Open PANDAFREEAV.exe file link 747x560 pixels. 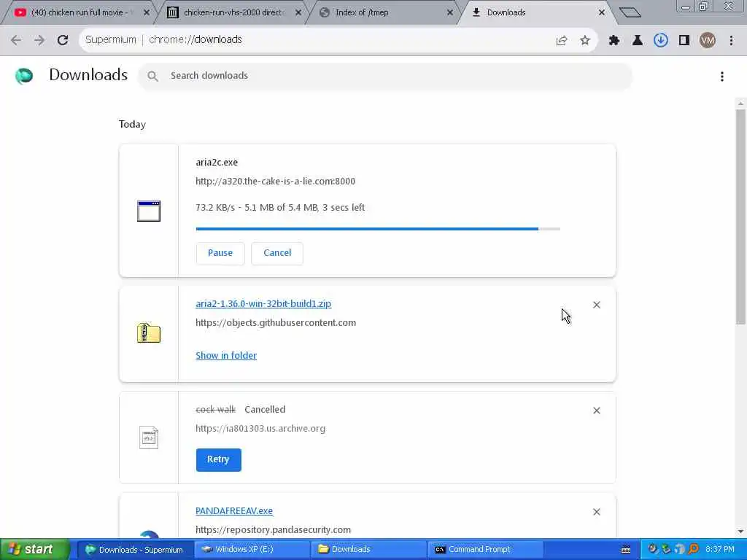pos(234,511)
